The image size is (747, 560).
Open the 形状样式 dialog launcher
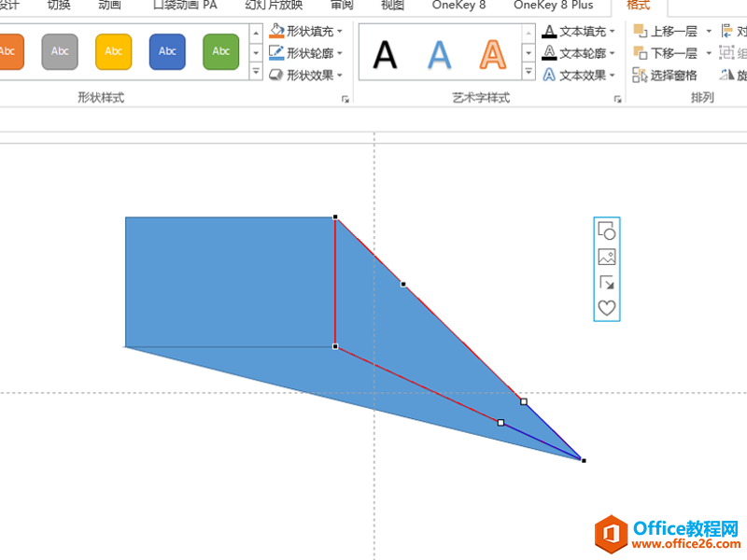tap(345, 99)
